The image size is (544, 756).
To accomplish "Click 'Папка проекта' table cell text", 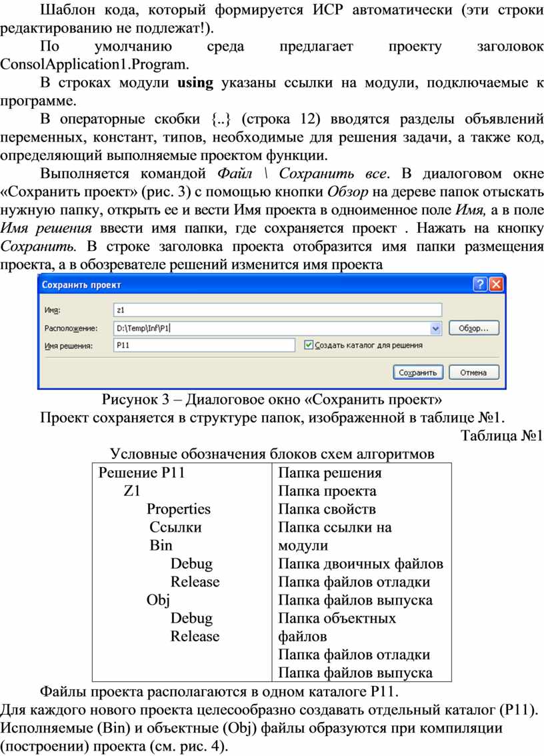I will coord(327,491).
